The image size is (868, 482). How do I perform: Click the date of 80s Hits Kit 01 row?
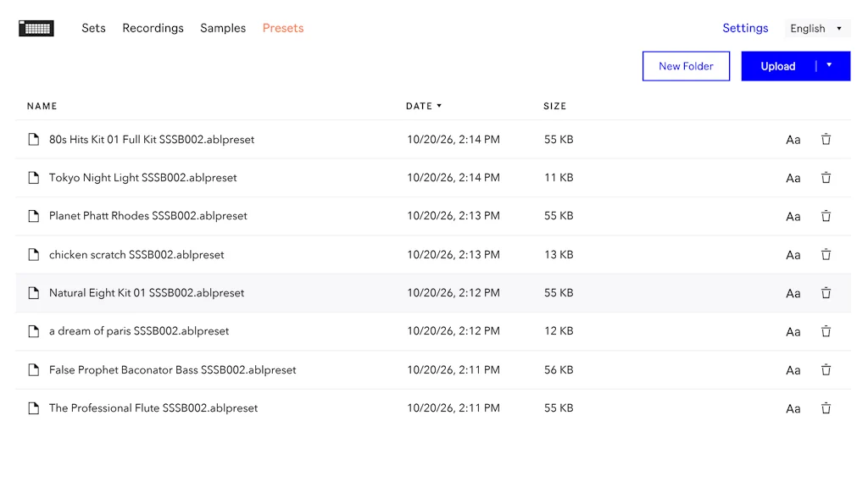[453, 140]
